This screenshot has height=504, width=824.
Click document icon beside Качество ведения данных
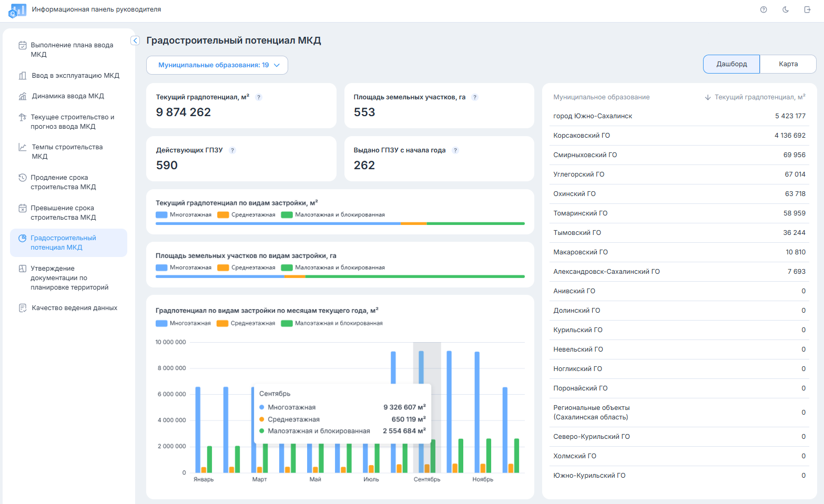coord(23,308)
